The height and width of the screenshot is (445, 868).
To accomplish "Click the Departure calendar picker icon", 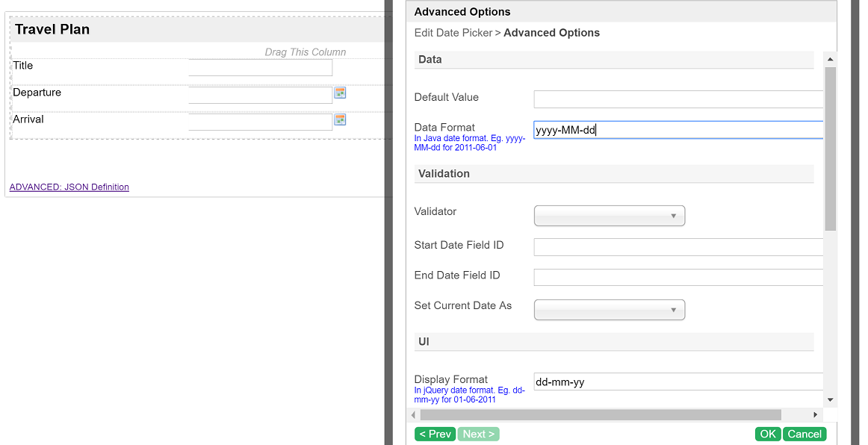I will [340, 93].
